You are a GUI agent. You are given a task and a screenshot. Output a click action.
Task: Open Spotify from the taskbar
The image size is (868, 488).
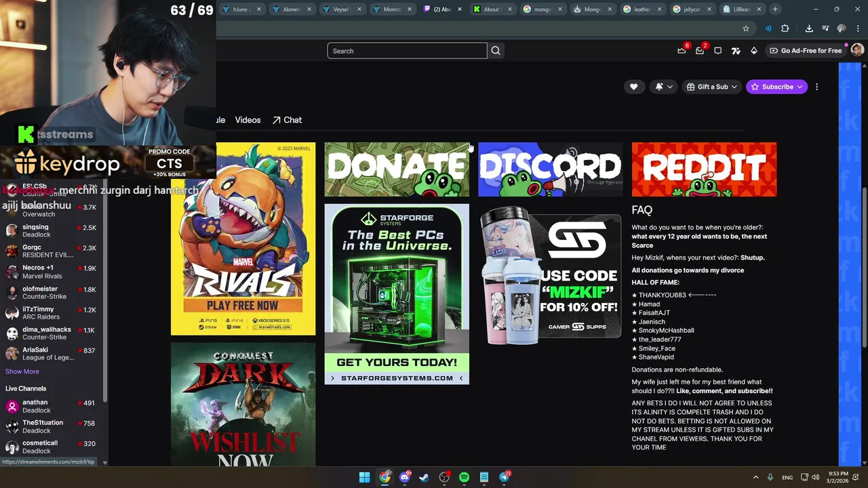(464, 477)
